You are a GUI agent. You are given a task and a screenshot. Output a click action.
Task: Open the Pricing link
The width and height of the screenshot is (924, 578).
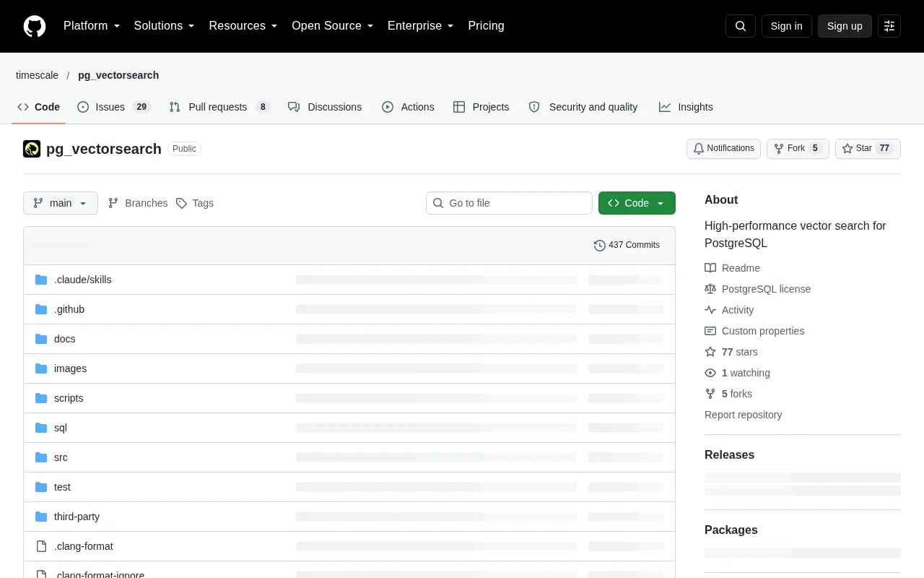(x=486, y=26)
